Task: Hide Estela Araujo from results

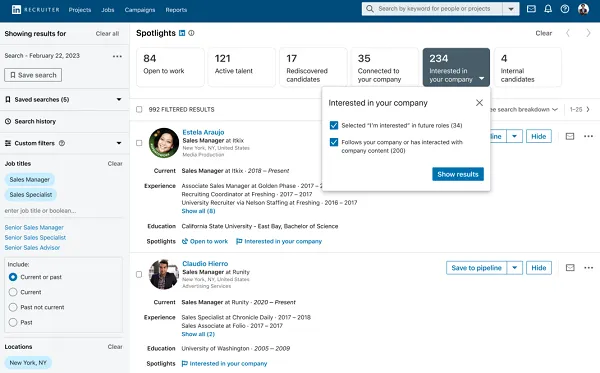Action: click(538, 136)
